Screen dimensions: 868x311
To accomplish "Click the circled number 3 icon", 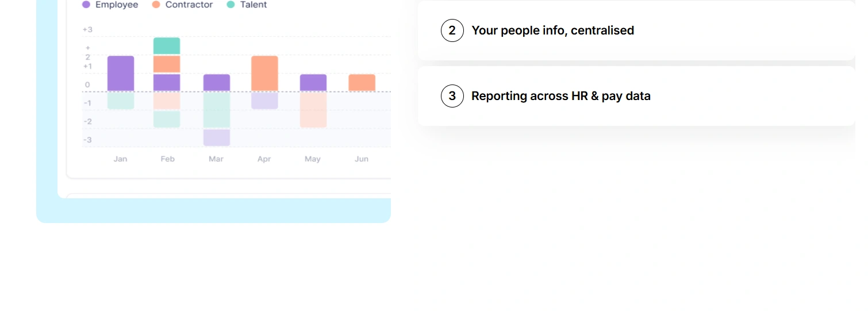I will (x=452, y=96).
